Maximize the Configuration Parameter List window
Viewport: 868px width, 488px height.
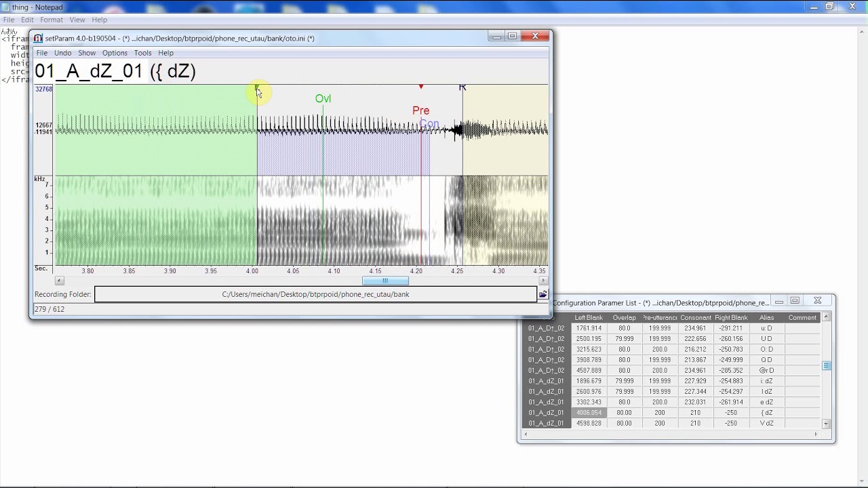[x=795, y=300]
